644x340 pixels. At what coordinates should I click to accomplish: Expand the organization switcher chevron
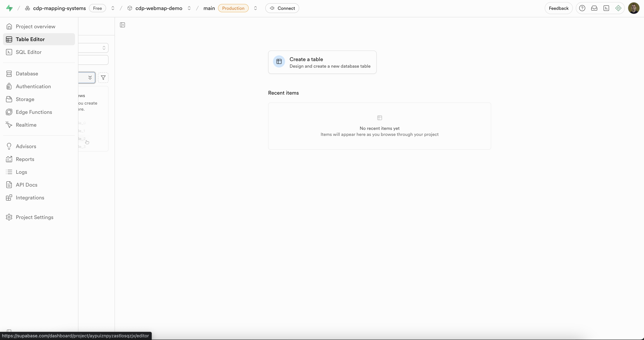113,8
